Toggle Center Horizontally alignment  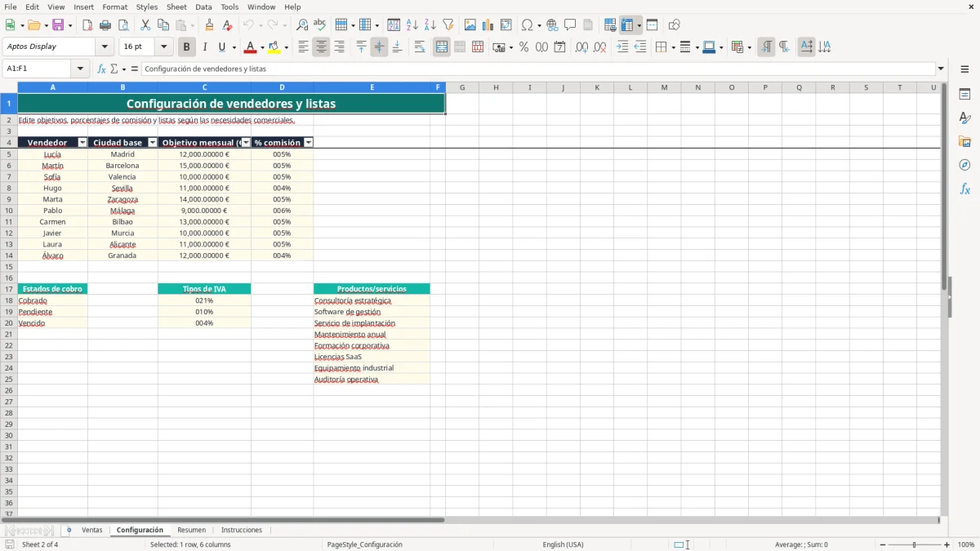[x=321, y=47]
